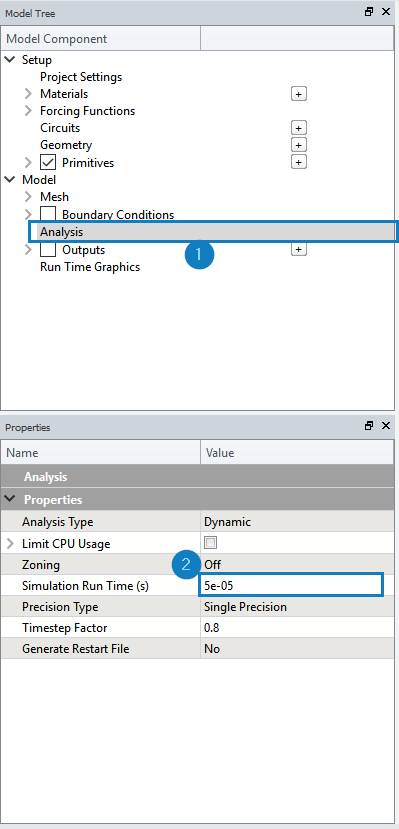Collapse the Model tree node
399x829 pixels.
pyautogui.click(x=10, y=180)
